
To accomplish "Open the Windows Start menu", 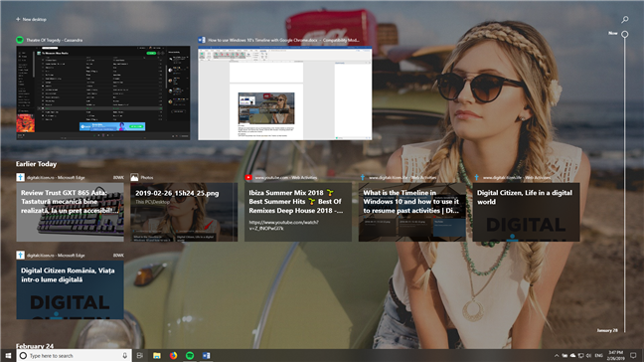I will click(x=8, y=355).
